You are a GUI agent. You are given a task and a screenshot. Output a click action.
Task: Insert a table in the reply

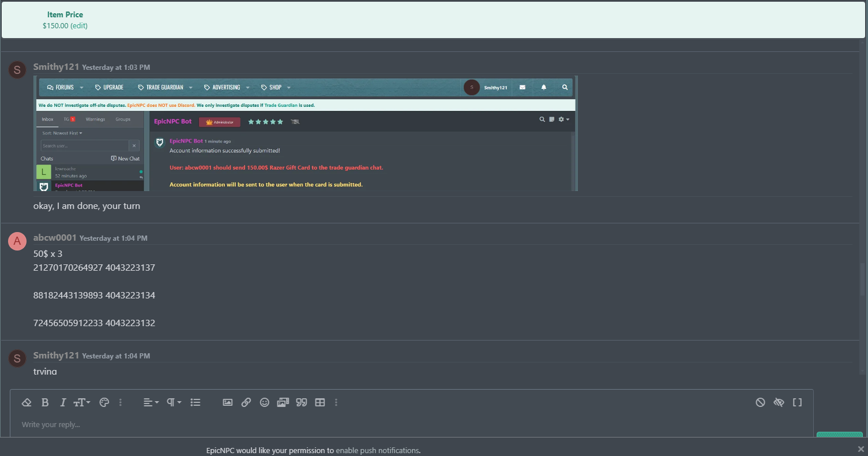(x=320, y=402)
